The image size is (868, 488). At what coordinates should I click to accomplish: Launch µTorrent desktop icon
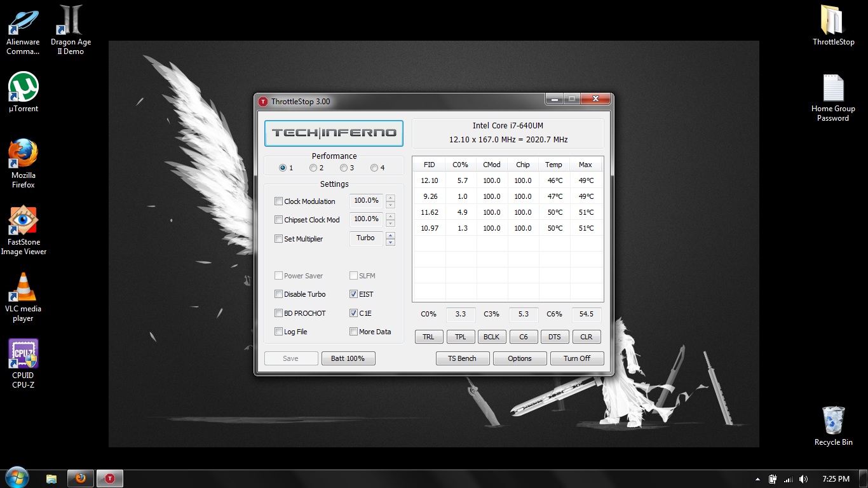pos(23,92)
